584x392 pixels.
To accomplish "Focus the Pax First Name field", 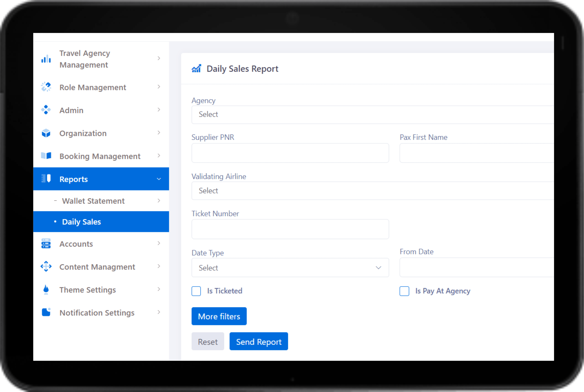I will (477, 153).
